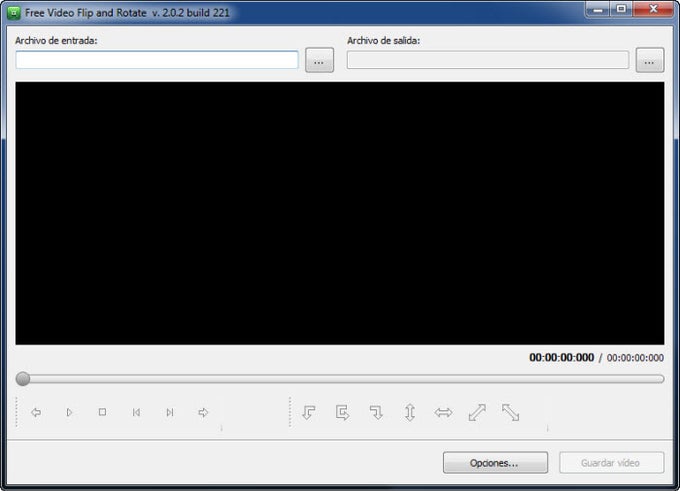Screen dimensions: 680x491
Task: Click the seek slider thumb
Action: (x=23, y=379)
